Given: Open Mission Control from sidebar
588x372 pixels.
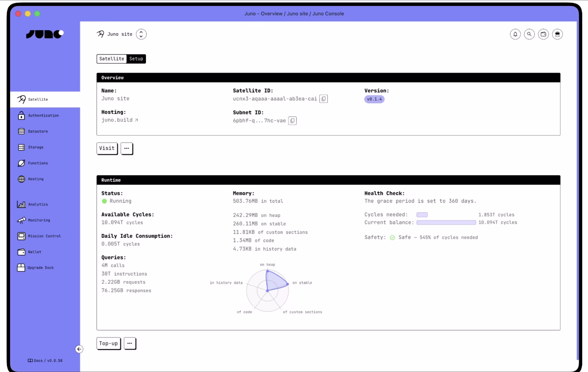Looking at the screenshot, I should point(44,236).
